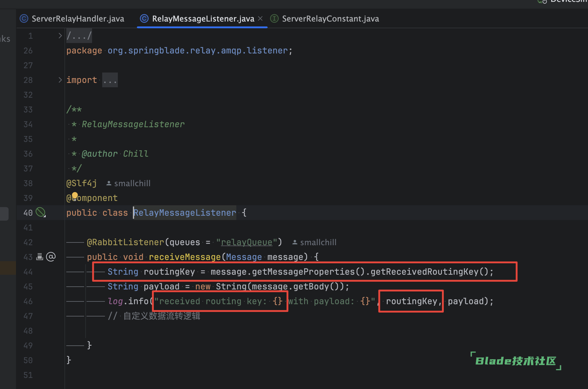Click RelayMessageListener class name on line 40
Screen dimensions: 588x389
tap(185, 213)
